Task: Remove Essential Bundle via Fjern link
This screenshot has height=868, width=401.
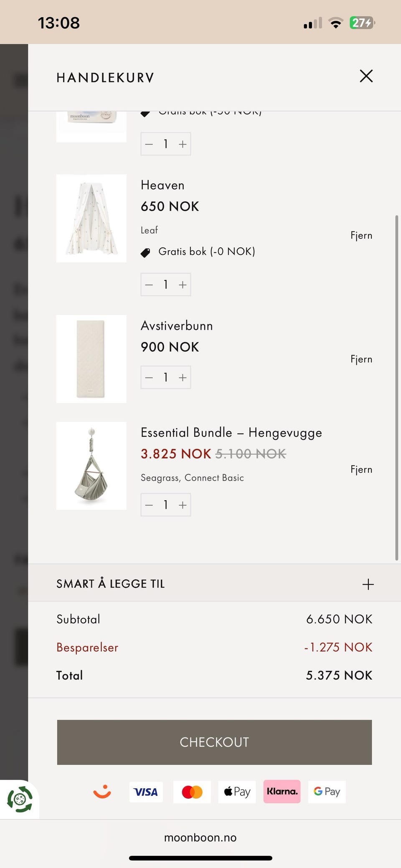Action: (x=361, y=469)
